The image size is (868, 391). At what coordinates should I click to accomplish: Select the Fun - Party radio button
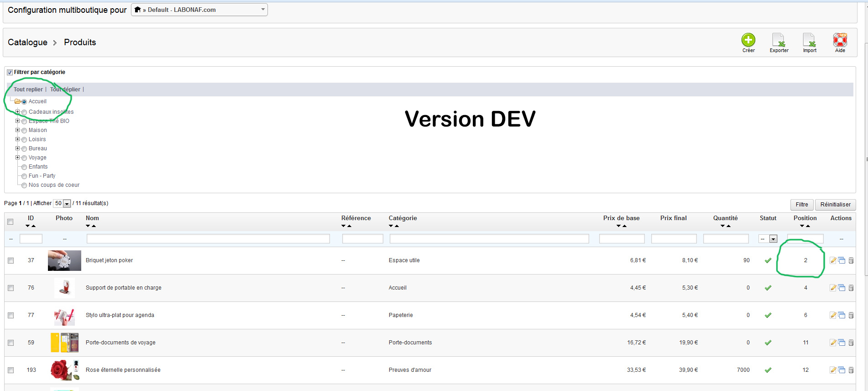[x=24, y=176]
